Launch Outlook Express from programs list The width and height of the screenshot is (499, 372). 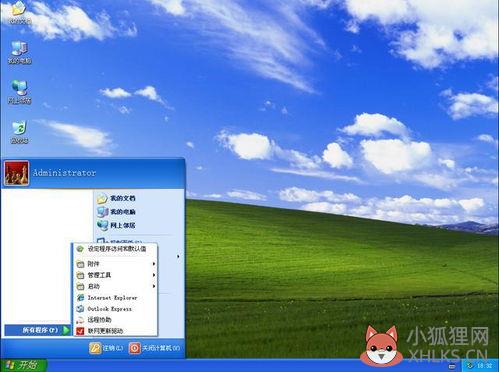[x=115, y=309]
